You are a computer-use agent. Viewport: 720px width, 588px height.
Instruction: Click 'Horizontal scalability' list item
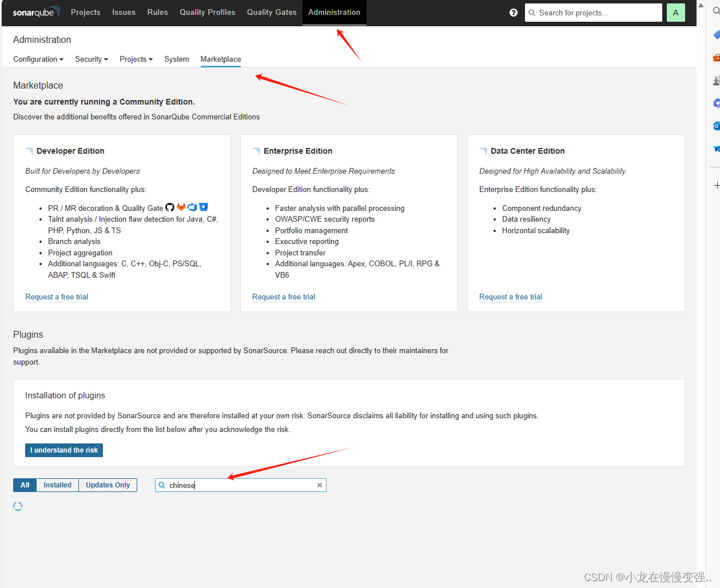536,230
